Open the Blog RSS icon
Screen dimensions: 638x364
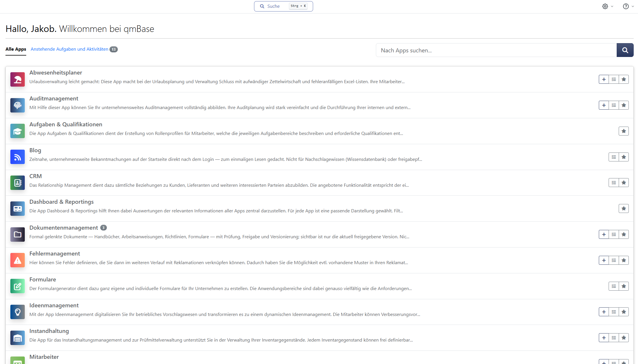click(18, 157)
